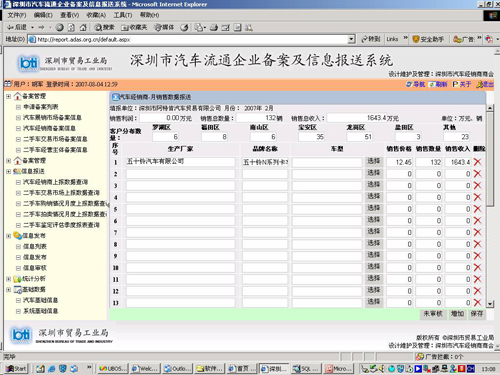Image resolution: width=500 pixels, height=375 pixels.
Task: Delete row 13 with red X
Action: (478, 303)
